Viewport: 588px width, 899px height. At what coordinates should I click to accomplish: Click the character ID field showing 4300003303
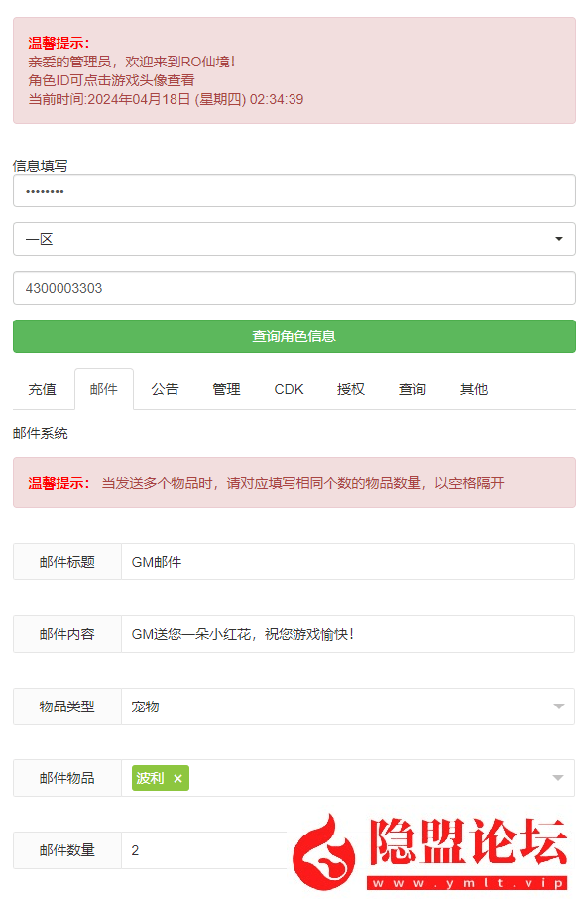click(x=294, y=288)
